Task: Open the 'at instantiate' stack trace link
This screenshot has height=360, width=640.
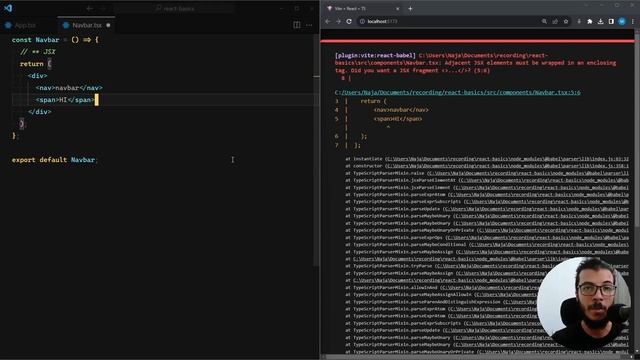Action: (507, 159)
